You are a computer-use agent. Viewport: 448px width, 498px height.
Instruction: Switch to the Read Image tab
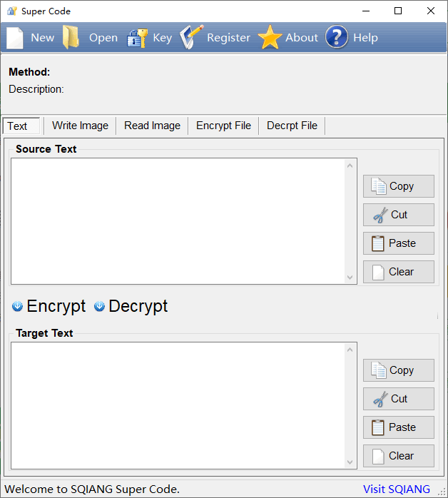(x=152, y=126)
